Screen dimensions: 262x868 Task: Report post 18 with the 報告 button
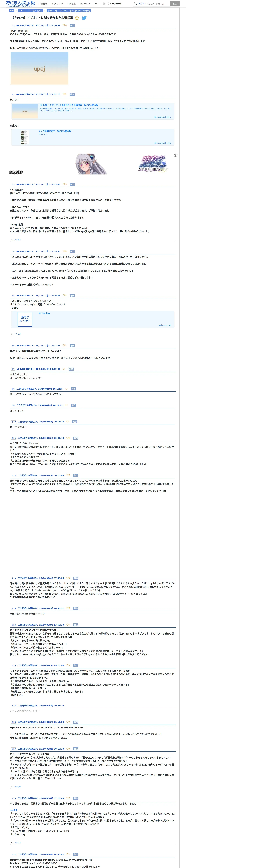point(76,722)
